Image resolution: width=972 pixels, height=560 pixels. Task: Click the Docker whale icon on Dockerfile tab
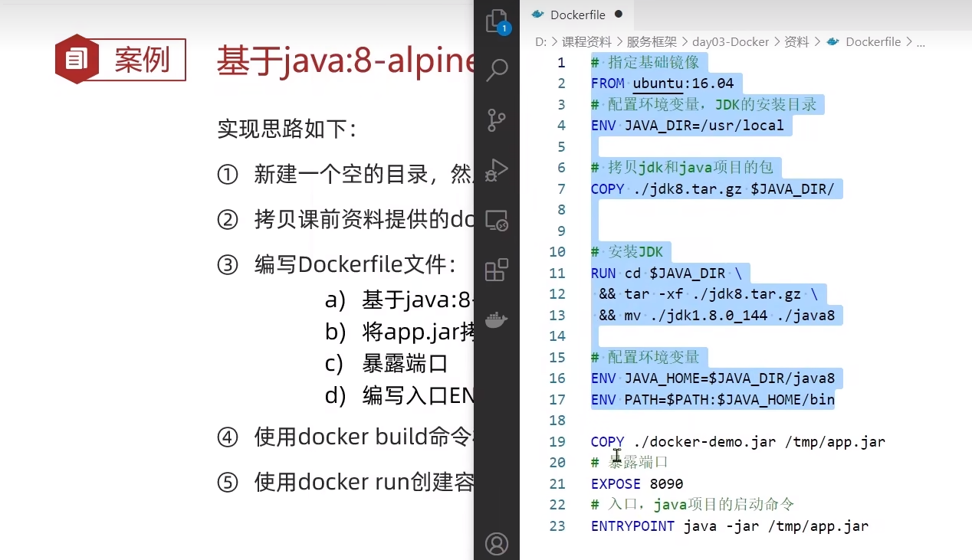537,15
